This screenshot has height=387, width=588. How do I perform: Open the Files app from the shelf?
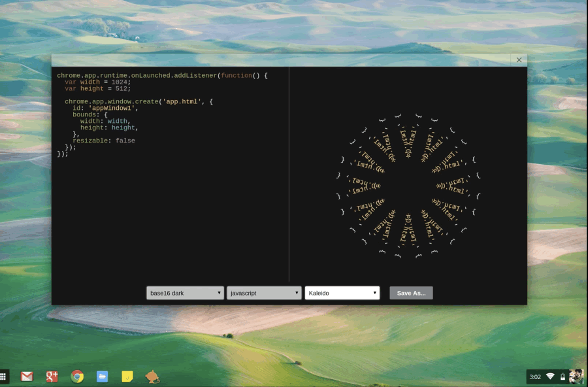point(102,376)
